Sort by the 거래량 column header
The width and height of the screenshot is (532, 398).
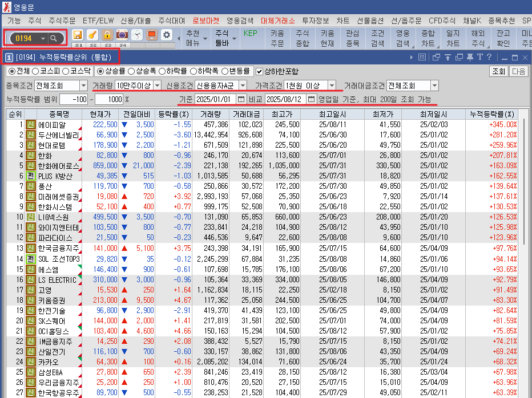tap(211, 114)
